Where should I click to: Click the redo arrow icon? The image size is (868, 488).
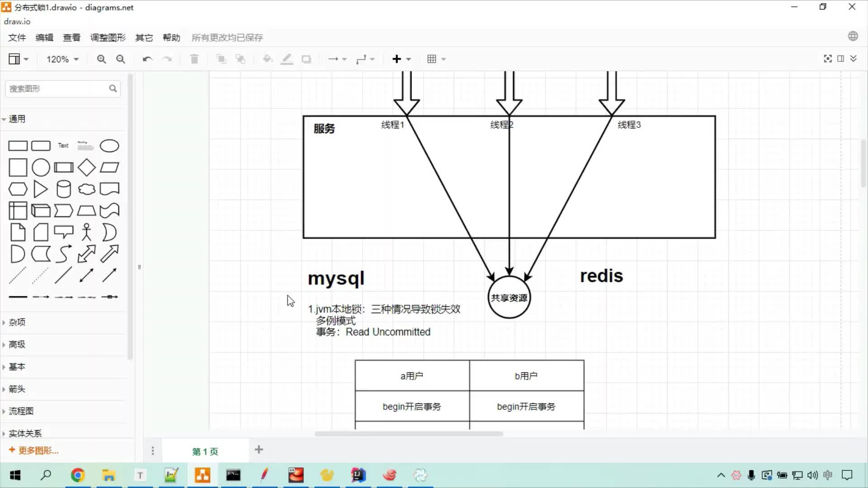point(167,59)
